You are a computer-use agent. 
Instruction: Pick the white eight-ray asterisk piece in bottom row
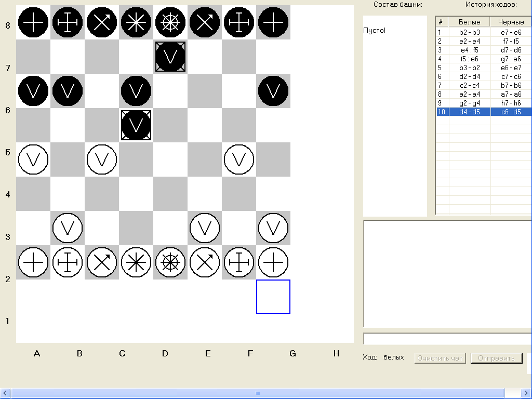[136, 262]
